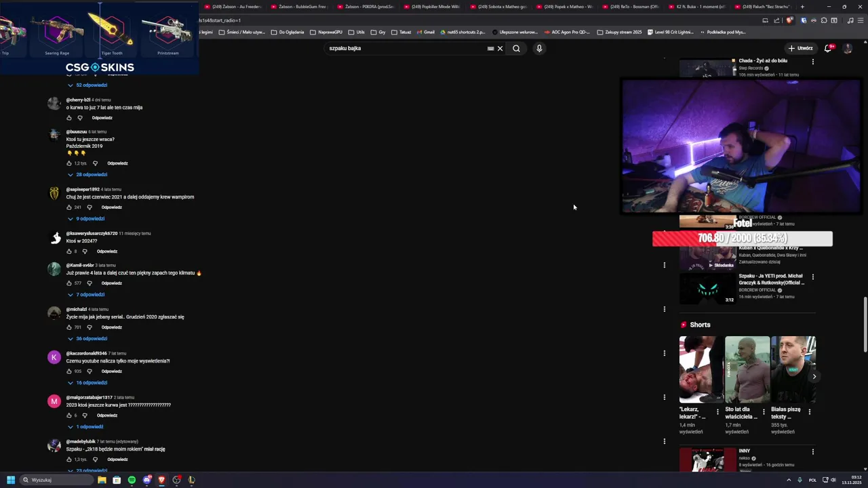Image resolution: width=868 pixels, height=488 pixels.
Task: Click the 'szpaku bajka' search input
Action: coord(405,48)
